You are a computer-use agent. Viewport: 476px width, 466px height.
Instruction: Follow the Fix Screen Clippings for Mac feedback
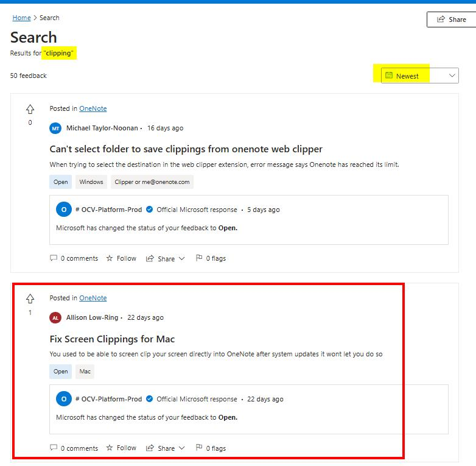121,448
